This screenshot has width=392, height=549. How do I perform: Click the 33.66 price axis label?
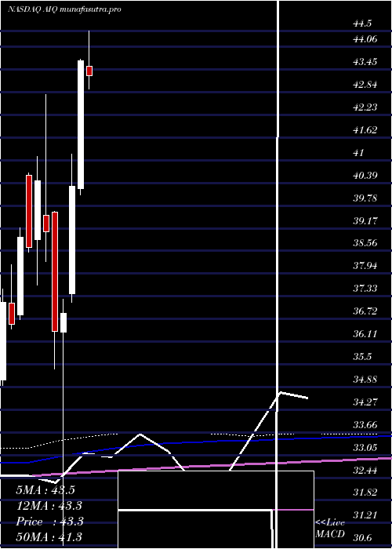coord(365,425)
